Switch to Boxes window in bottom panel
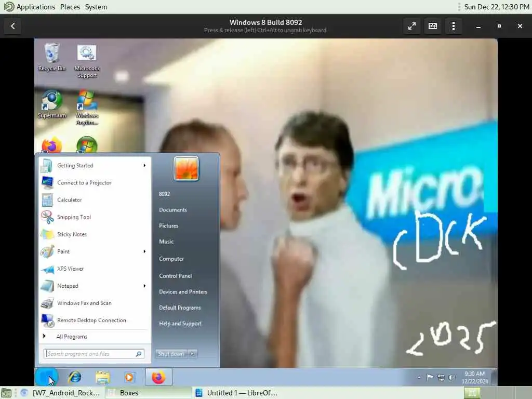Screen dimensions: 532x399 [x=148, y=393]
